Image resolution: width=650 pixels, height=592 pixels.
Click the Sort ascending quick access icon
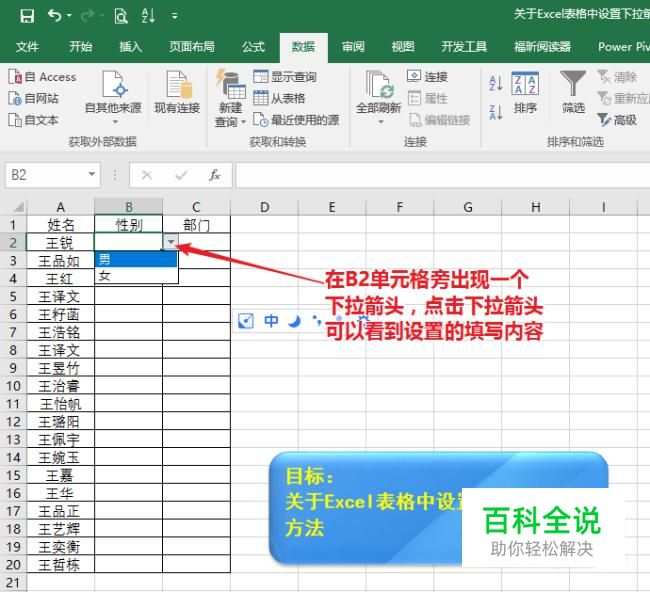(x=148, y=16)
